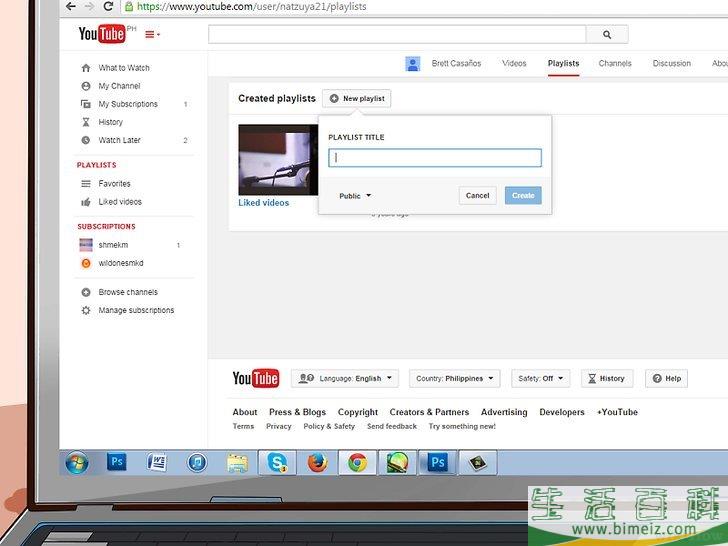This screenshot has height=546, width=728.
Task: Open Policy & Safety footer link
Action: pos(329,426)
